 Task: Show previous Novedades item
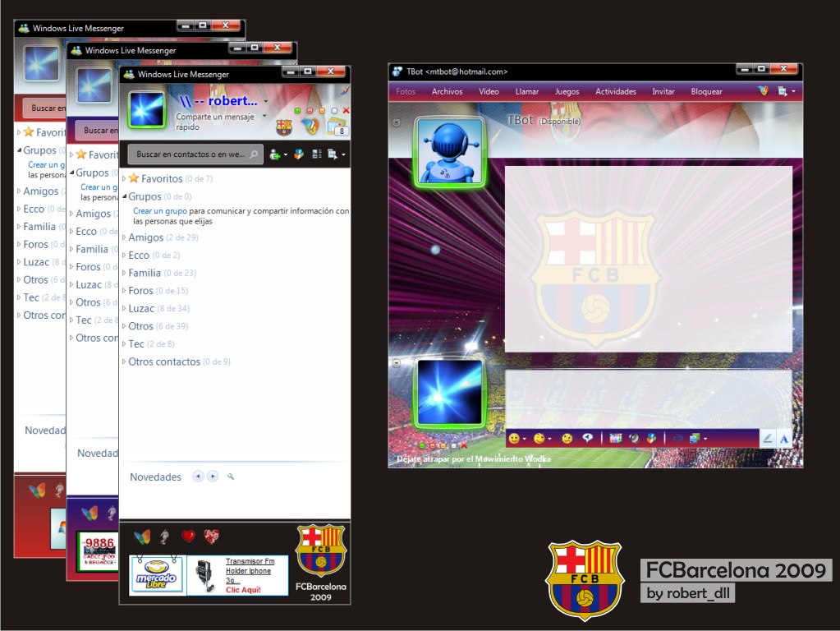[x=198, y=476]
